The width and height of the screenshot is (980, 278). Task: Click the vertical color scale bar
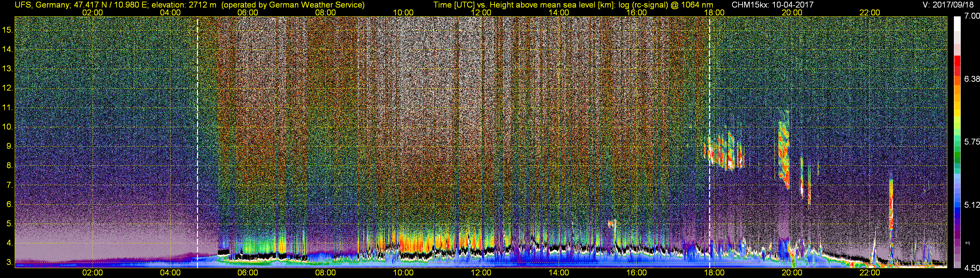(x=957, y=142)
